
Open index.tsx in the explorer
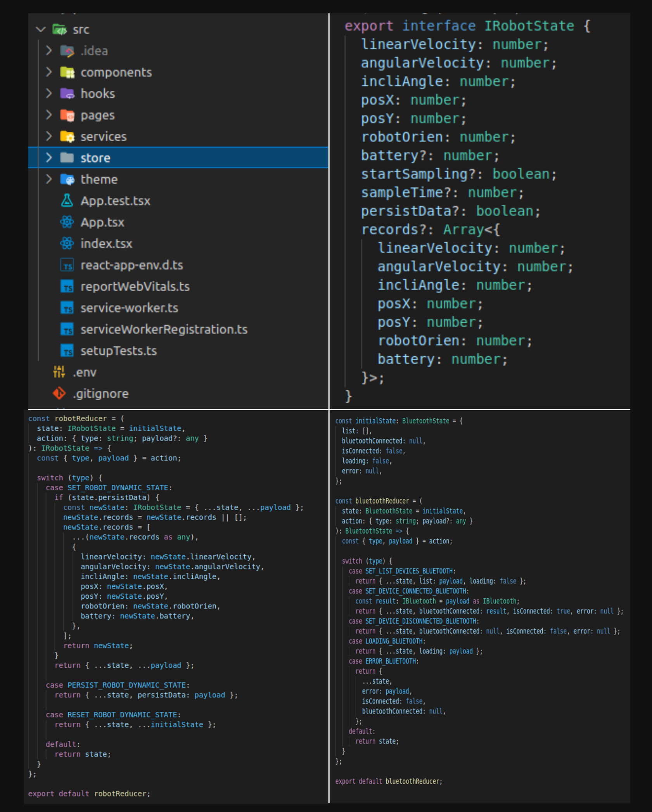point(106,244)
